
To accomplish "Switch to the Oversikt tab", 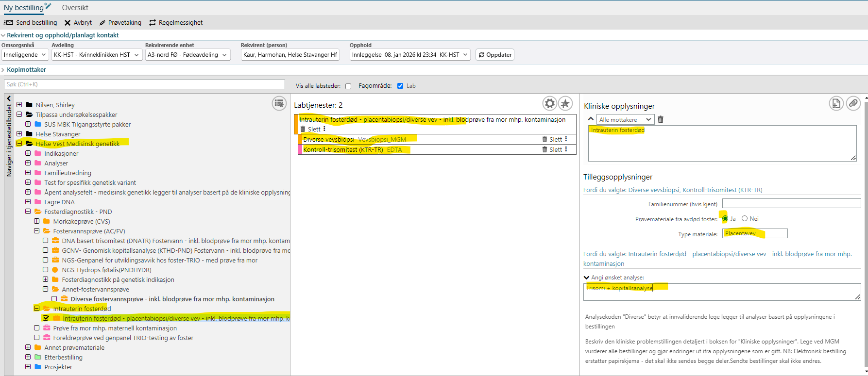I will (75, 8).
